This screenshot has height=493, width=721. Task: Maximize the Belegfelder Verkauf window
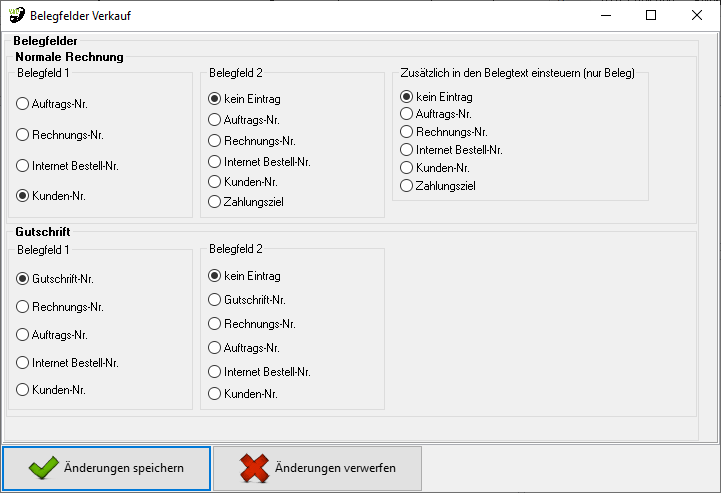651,16
